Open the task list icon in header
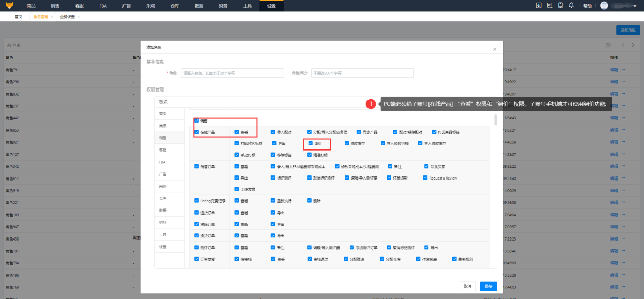The image size is (644, 299). tap(549, 5)
